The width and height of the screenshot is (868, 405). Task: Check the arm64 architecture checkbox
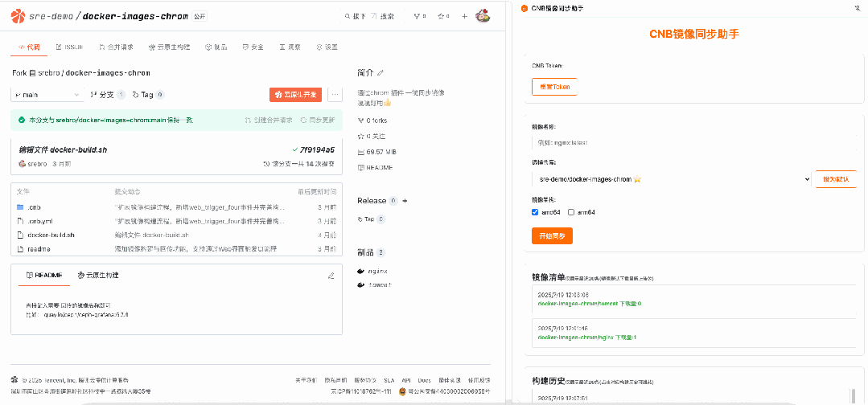pyautogui.click(x=571, y=212)
